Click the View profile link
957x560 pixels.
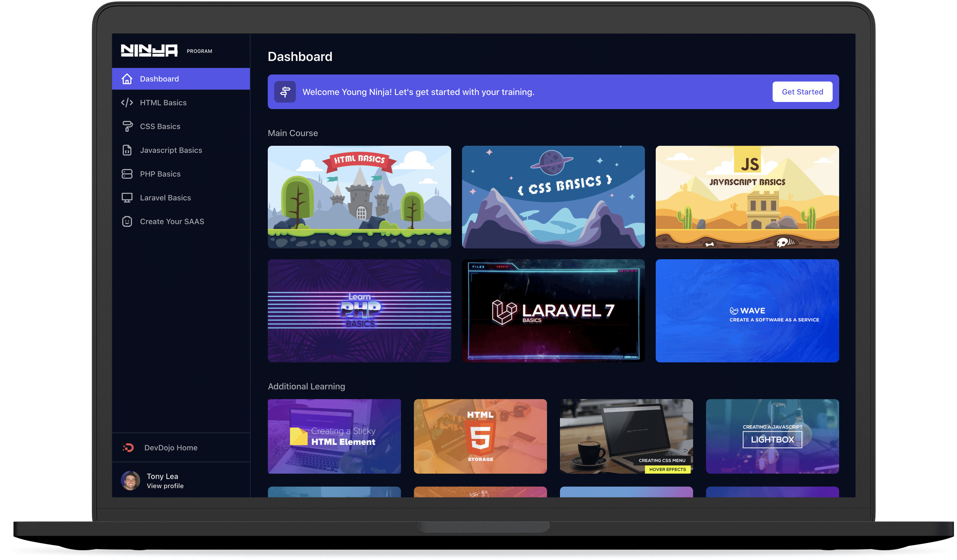pos(165,486)
